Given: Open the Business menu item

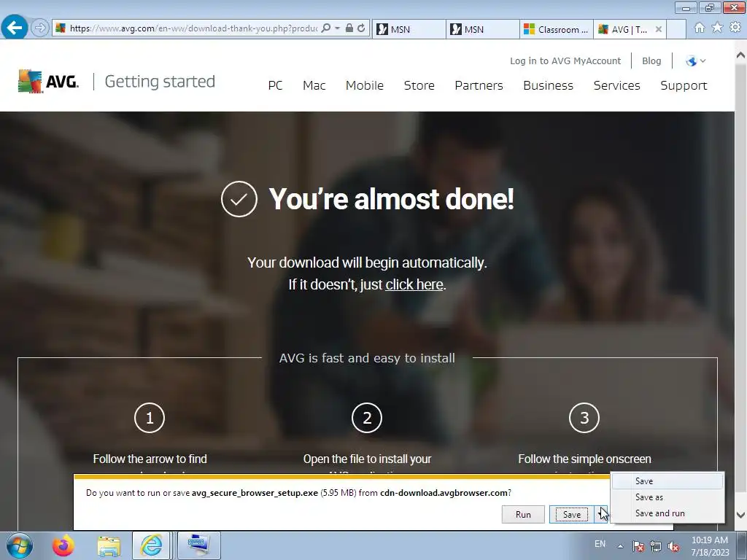Looking at the screenshot, I should coord(548,85).
